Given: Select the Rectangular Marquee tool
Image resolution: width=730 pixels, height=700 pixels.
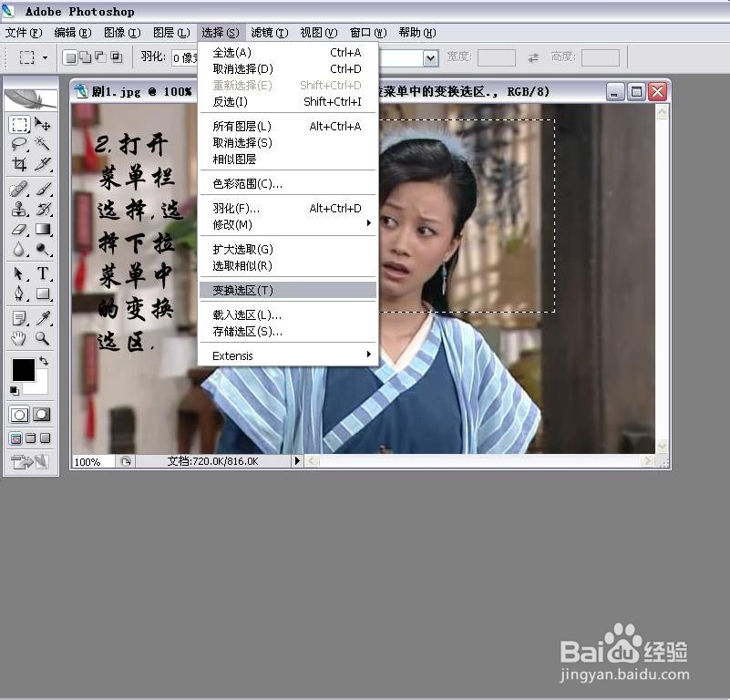Looking at the screenshot, I should coord(19,124).
